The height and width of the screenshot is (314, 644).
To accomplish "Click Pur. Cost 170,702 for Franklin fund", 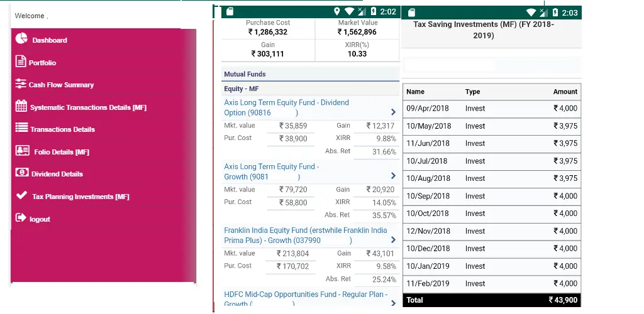I will click(293, 266).
